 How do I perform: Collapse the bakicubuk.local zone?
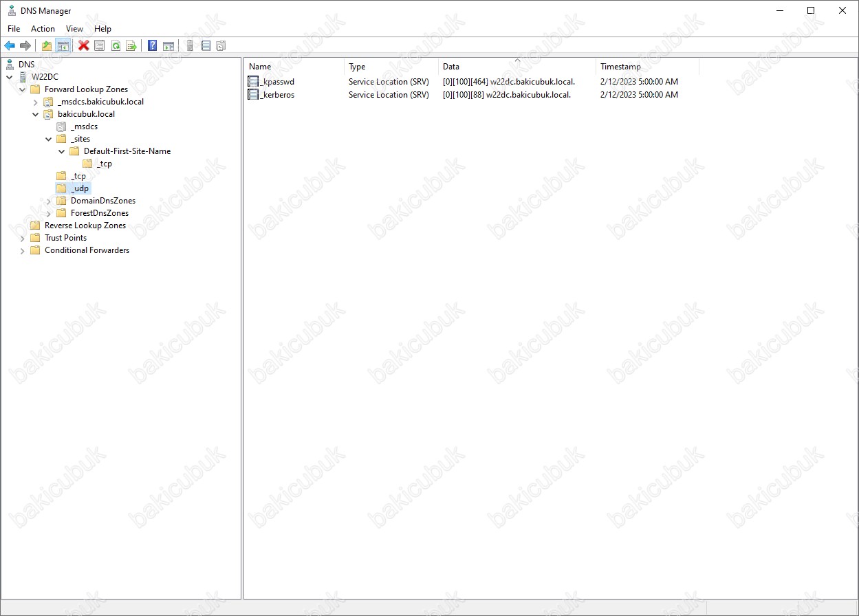point(36,114)
